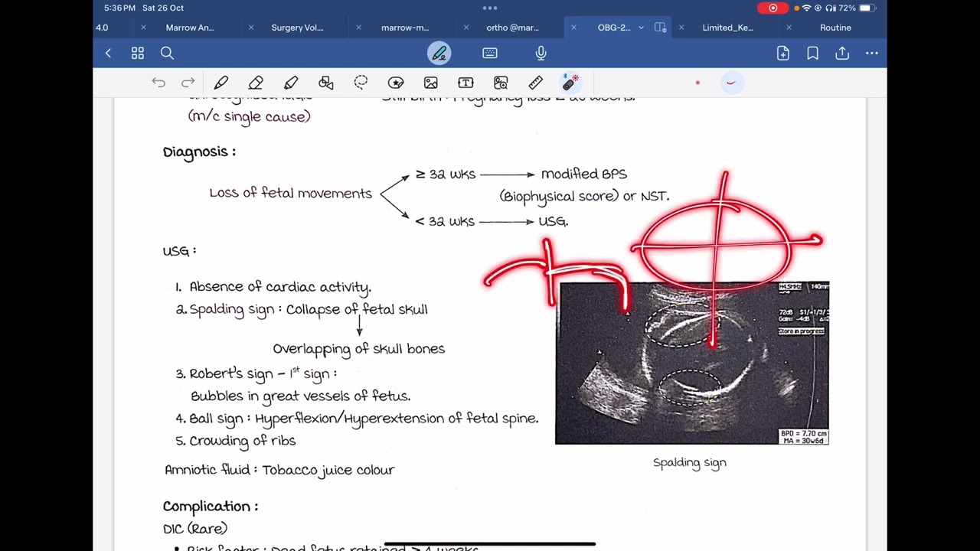980x551 pixels.
Task: Open the search magnifier
Action: (167, 53)
